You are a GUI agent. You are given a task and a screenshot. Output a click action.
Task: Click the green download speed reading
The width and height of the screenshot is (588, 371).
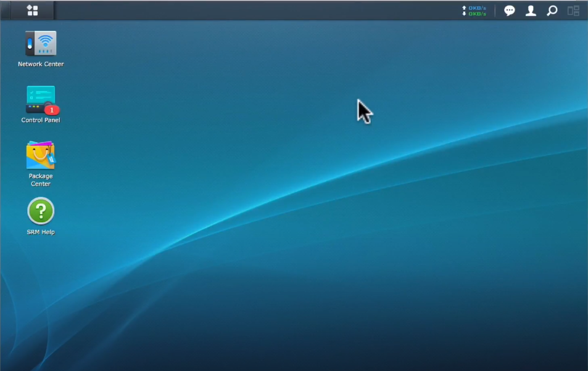477,14
